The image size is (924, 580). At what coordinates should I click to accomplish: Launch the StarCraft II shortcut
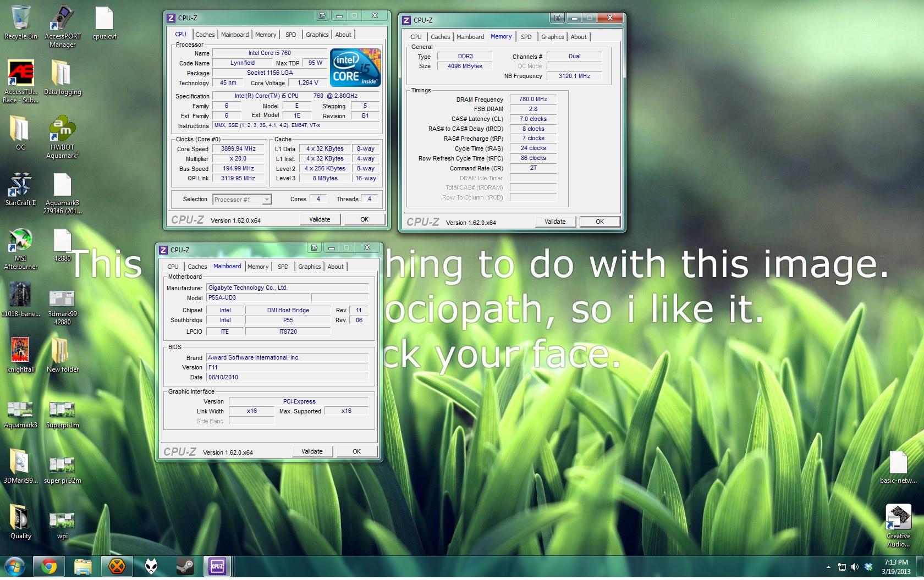pos(20,189)
